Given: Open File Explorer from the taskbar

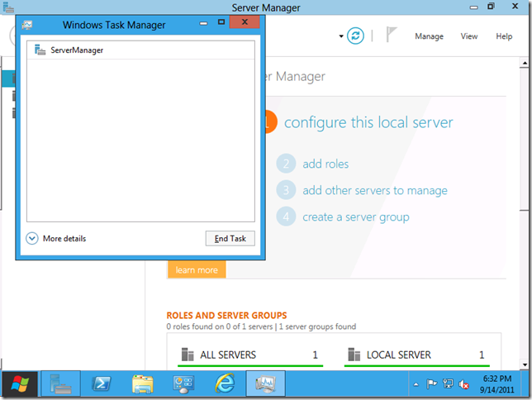Looking at the screenshot, I should (x=142, y=384).
